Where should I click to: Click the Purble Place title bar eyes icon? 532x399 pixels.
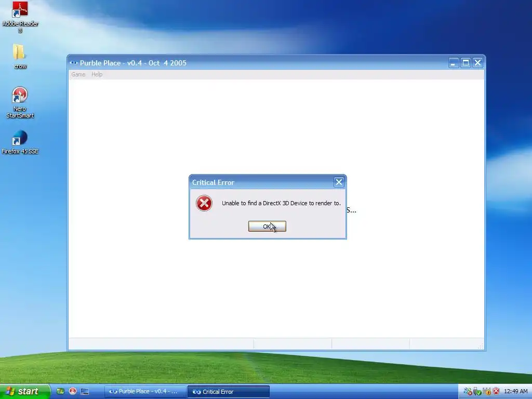coord(74,63)
